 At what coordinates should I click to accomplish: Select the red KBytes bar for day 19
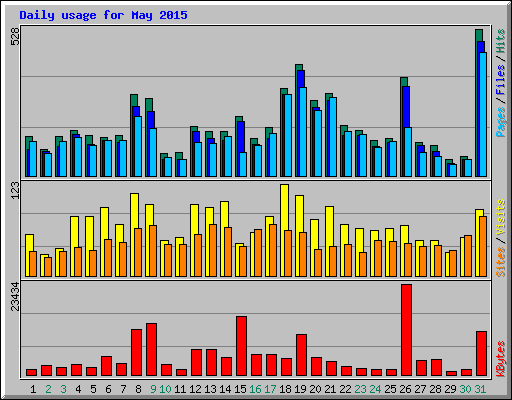point(301,355)
